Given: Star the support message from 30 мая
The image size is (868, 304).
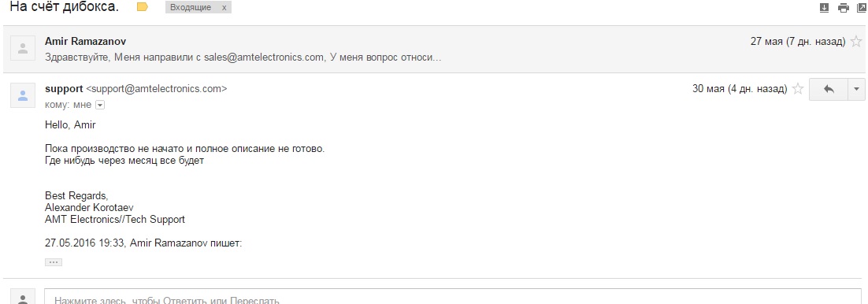Looking at the screenshot, I should tap(798, 89).
